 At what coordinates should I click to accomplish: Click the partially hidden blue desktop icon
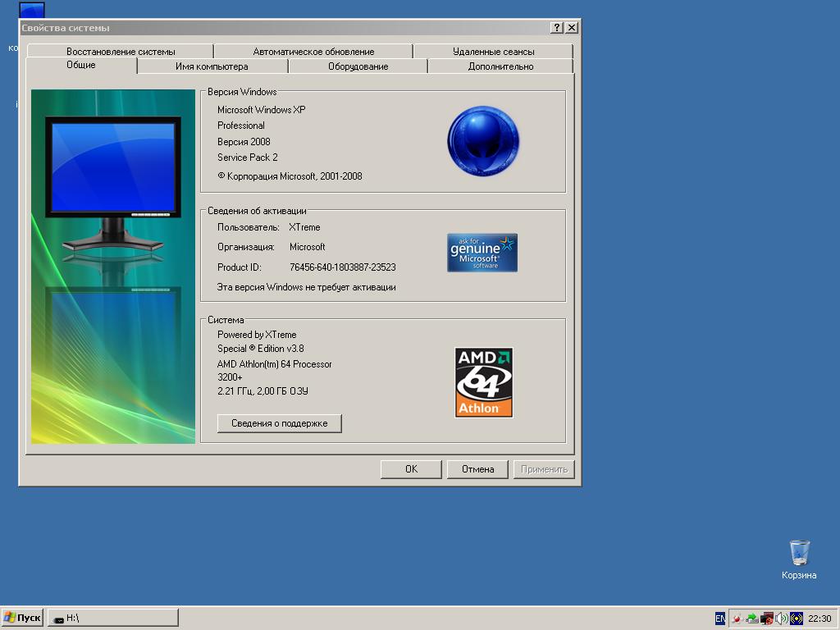(x=32, y=11)
